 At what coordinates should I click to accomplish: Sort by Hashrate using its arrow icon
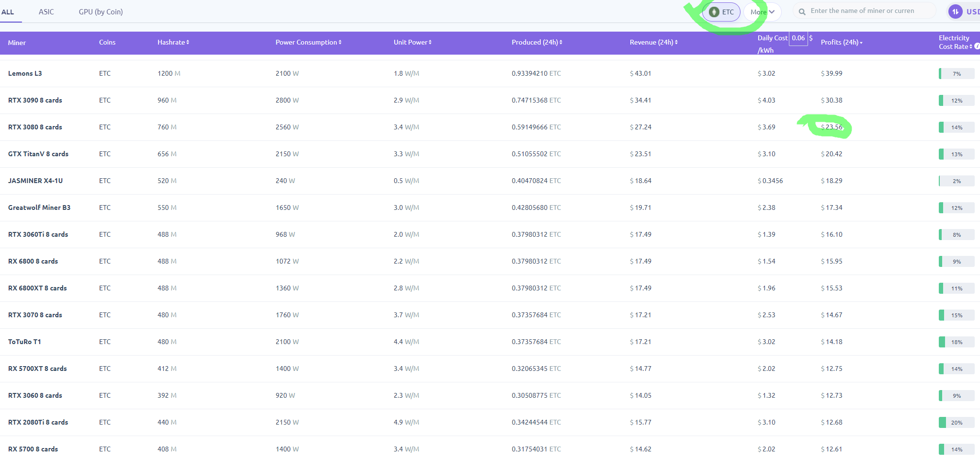pos(188,42)
